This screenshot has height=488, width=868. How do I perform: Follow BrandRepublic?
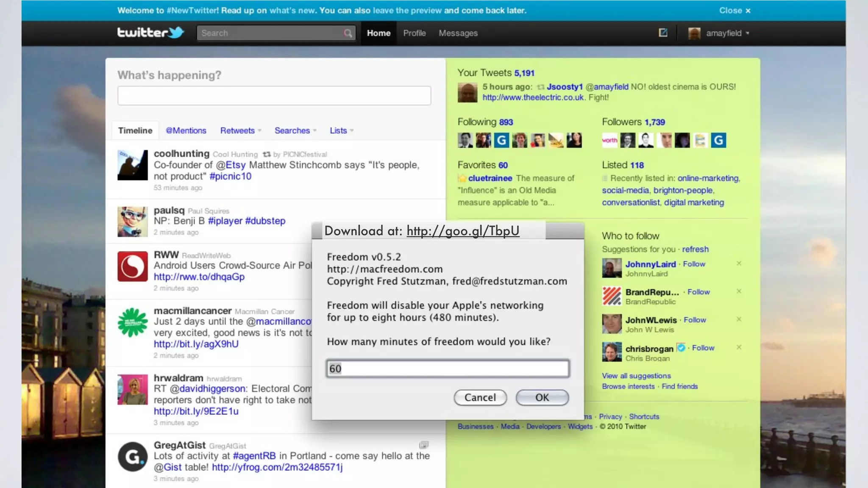point(698,292)
